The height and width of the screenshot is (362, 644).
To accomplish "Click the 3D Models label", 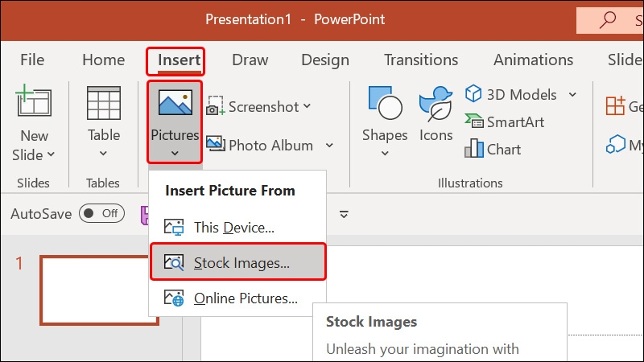I will [x=522, y=95].
